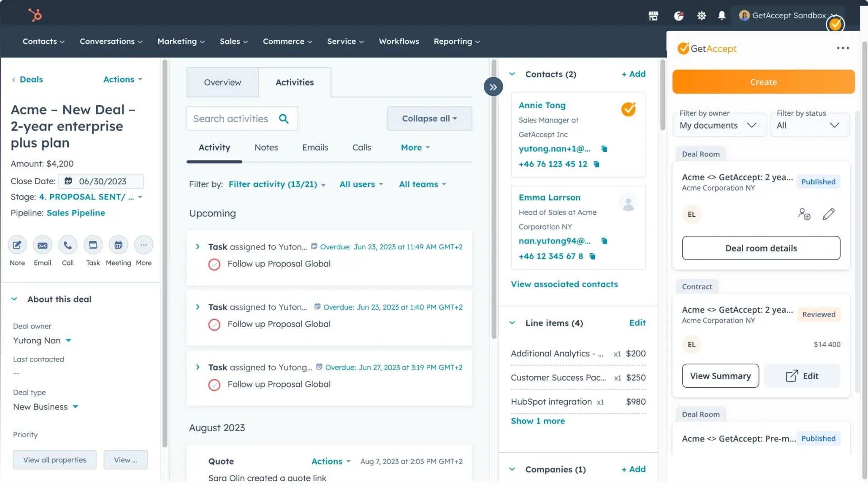The width and height of the screenshot is (868, 488).
Task: Open the Deal type New Business dropdown
Action: point(46,407)
